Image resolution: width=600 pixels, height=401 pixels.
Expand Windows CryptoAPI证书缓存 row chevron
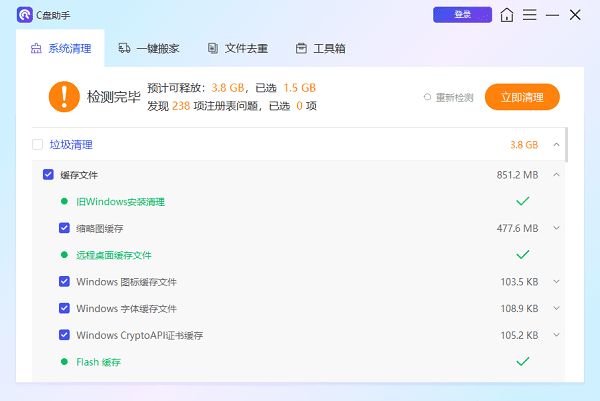(x=557, y=335)
